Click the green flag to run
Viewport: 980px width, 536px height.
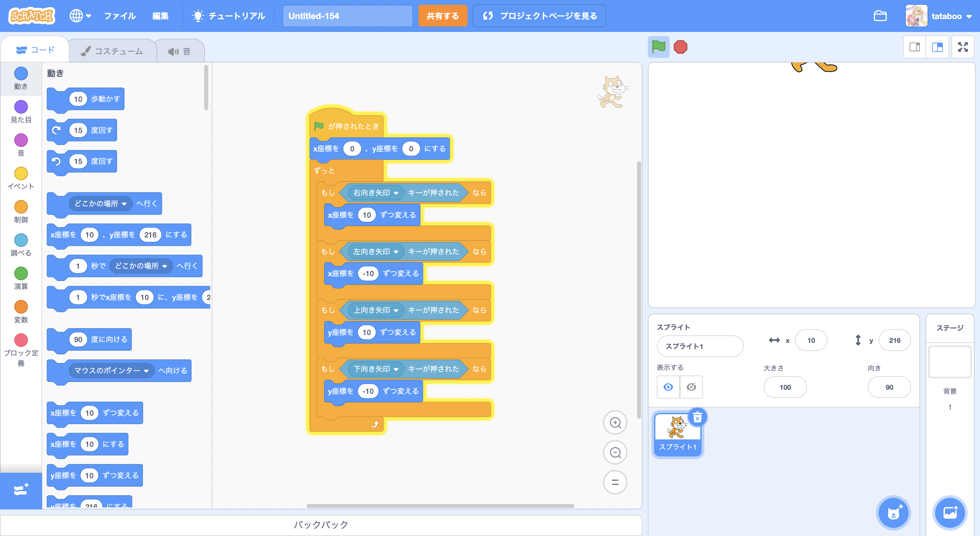coord(658,47)
